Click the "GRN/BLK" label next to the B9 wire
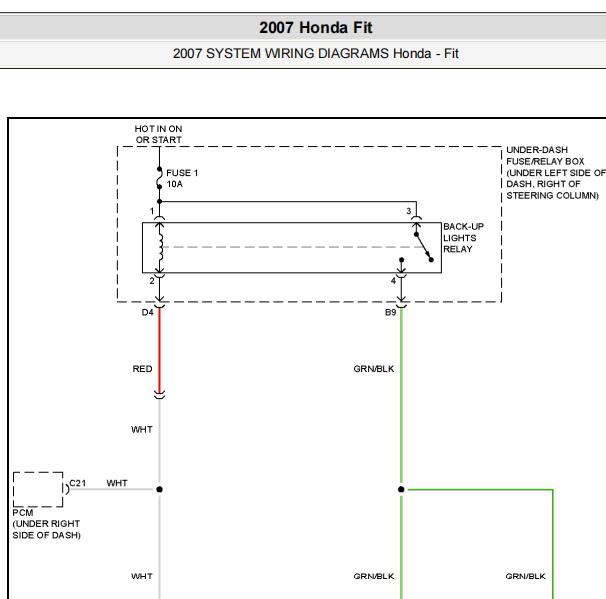The height and width of the screenshot is (599, 606). pos(374,369)
